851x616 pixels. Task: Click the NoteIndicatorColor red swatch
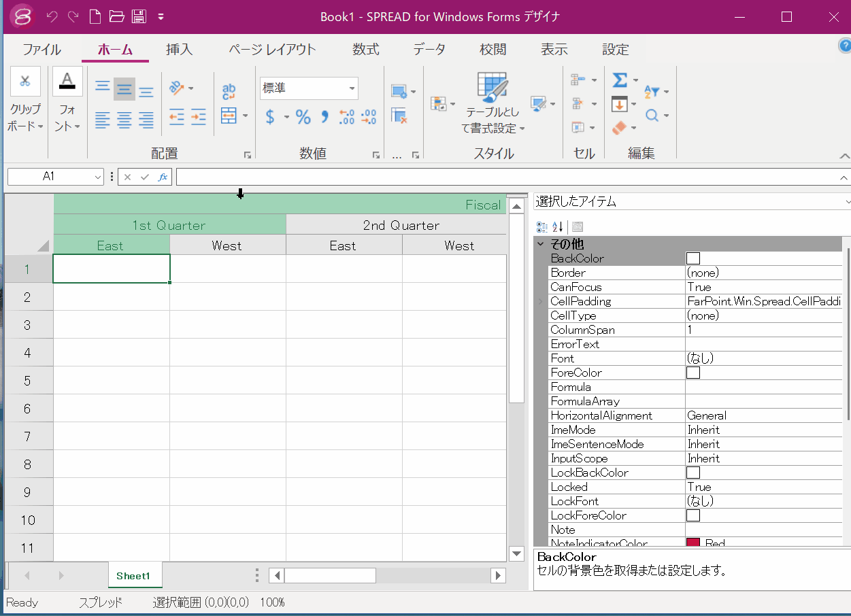pos(693,543)
